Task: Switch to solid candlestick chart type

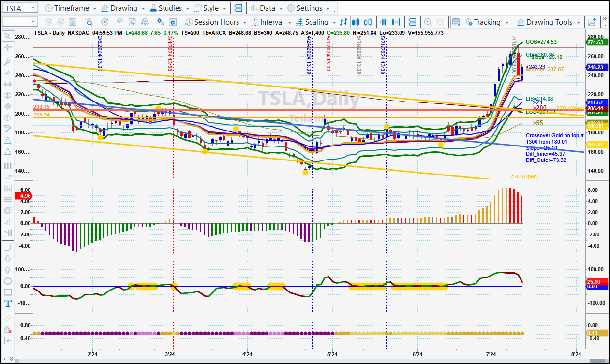Action: [356, 22]
